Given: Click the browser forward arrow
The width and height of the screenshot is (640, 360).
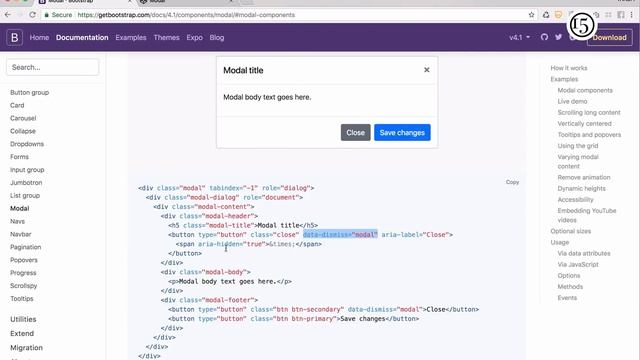Looking at the screenshot, I should pyautogui.click(x=20, y=15).
